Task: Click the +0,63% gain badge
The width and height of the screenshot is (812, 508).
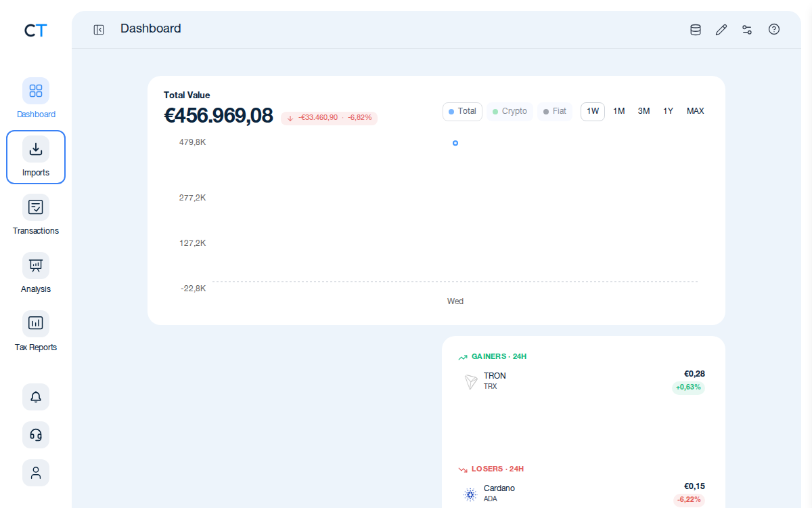Action: pos(688,387)
